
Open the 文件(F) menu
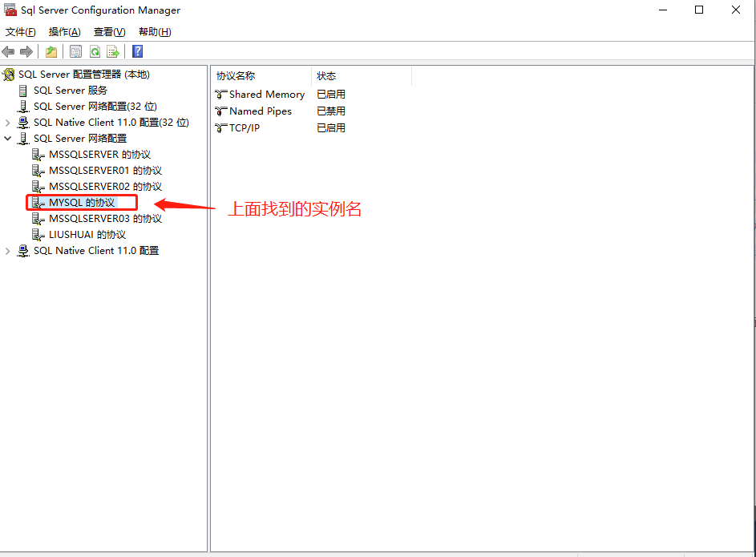[20, 32]
